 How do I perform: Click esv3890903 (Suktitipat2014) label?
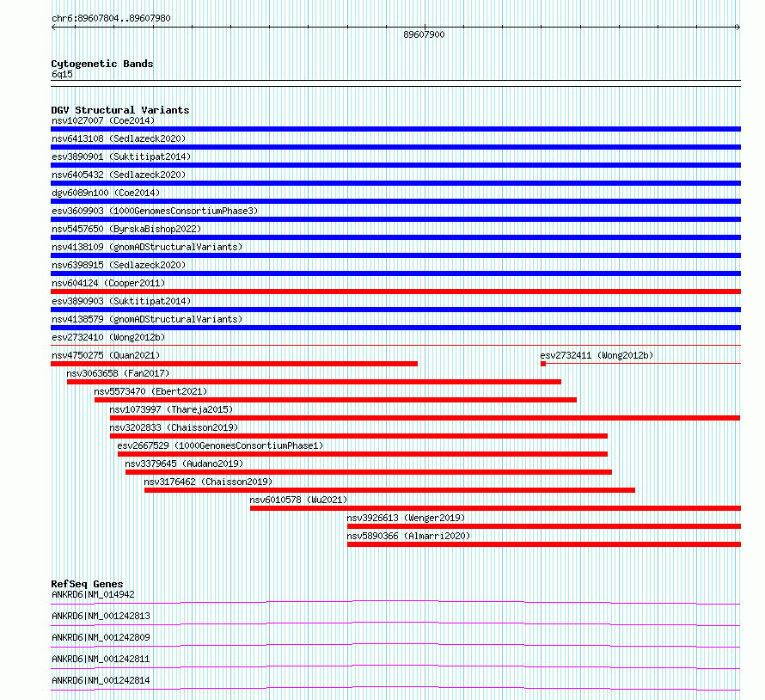[121, 301]
